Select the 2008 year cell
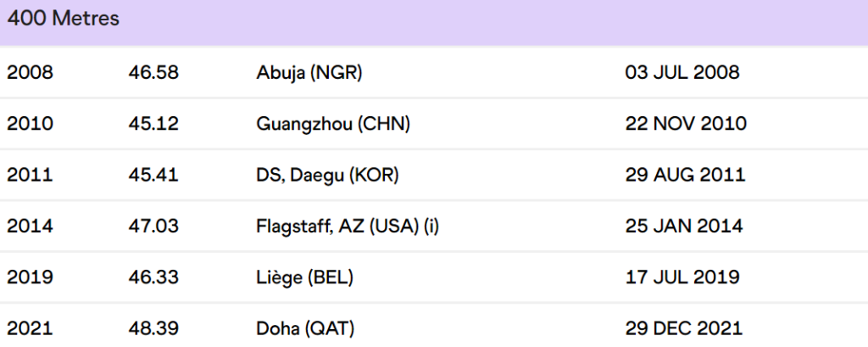 30,73
